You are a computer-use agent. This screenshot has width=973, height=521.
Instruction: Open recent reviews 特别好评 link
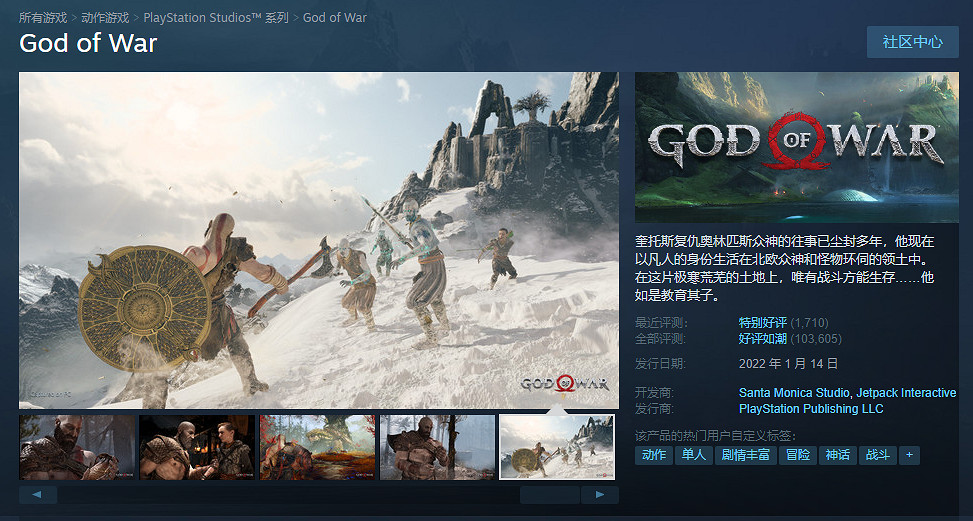(763, 323)
